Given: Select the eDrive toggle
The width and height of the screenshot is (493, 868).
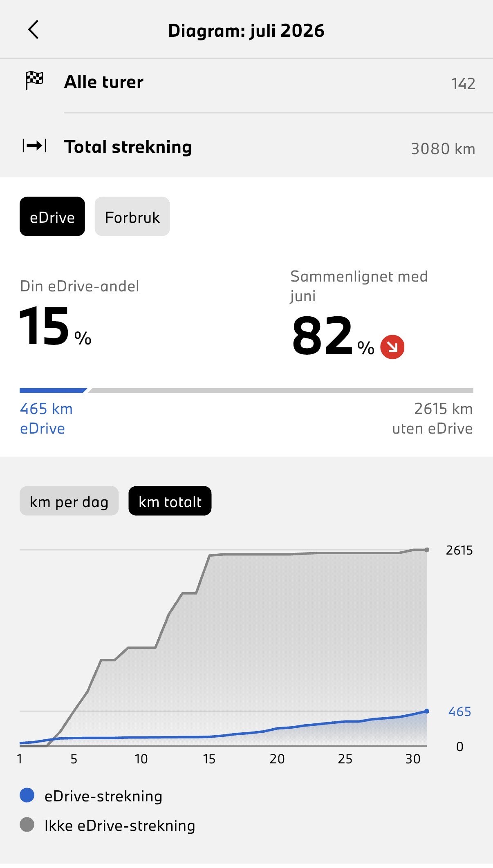Looking at the screenshot, I should pos(52,217).
